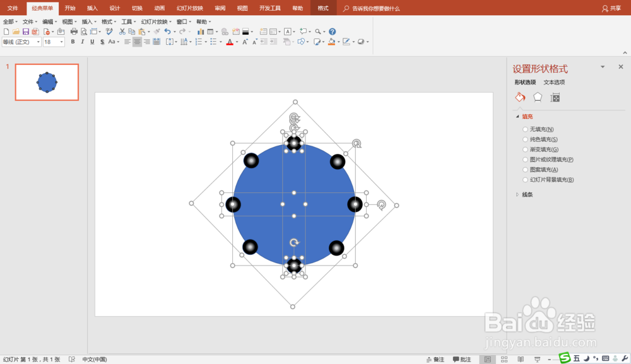Viewport: 631px width, 364px height.
Task: Increase font size icon
Action: [x=245, y=42]
